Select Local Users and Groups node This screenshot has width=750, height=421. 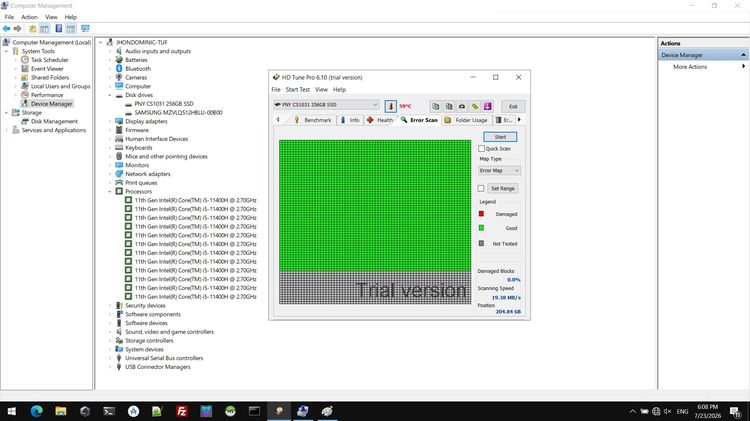pyautogui.click(x=60, y=86)
